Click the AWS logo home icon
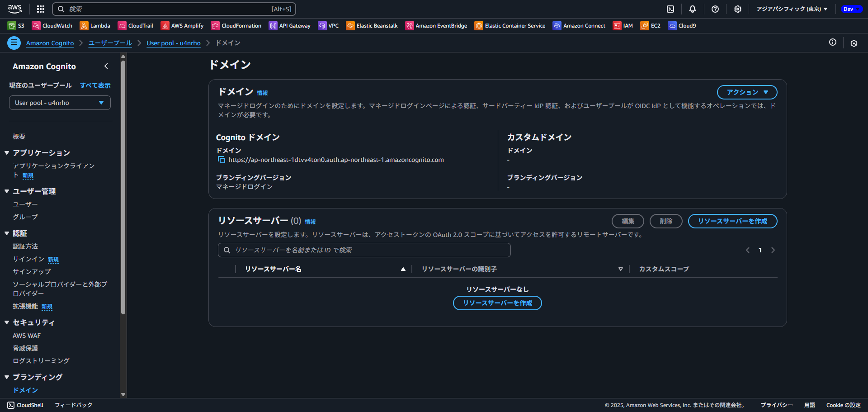 point(14,9)
